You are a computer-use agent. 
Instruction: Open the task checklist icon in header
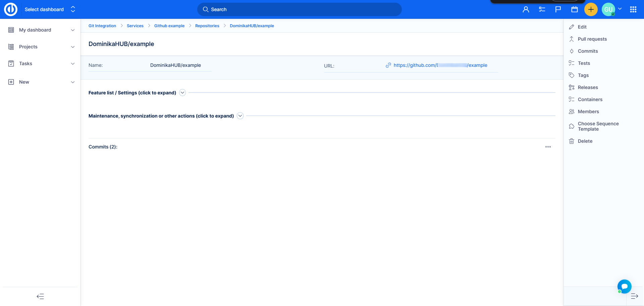click(542, 9)
